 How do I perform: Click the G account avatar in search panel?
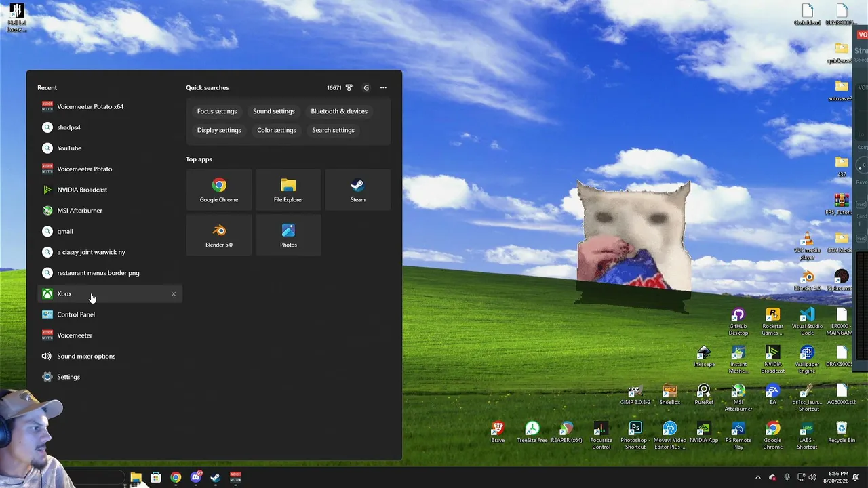[x=366, y=87]
